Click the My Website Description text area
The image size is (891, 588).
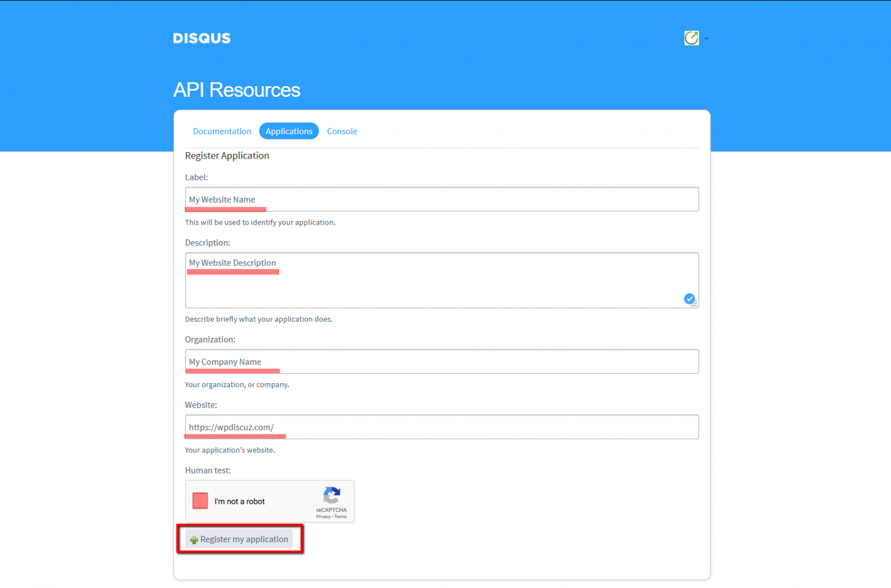pyautogui.click(x=442, y=279)
